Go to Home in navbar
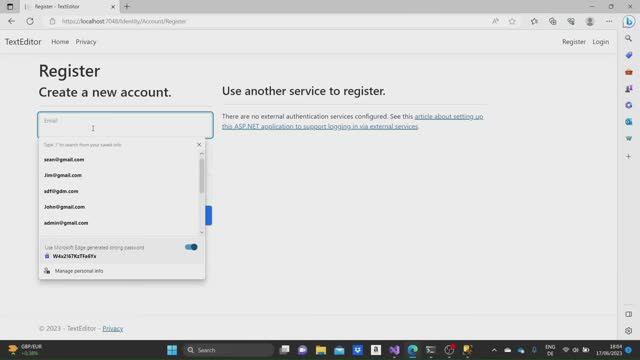Image resolution: width=640 pixels, height=360 pixels. pos(60,42)
